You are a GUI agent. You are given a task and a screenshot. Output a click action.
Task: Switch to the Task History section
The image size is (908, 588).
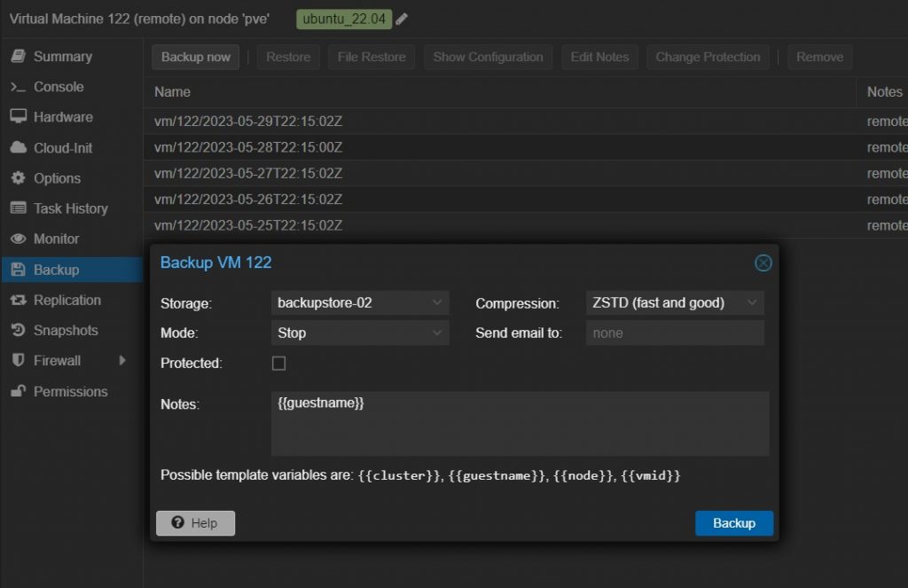[x=70, y=208]
